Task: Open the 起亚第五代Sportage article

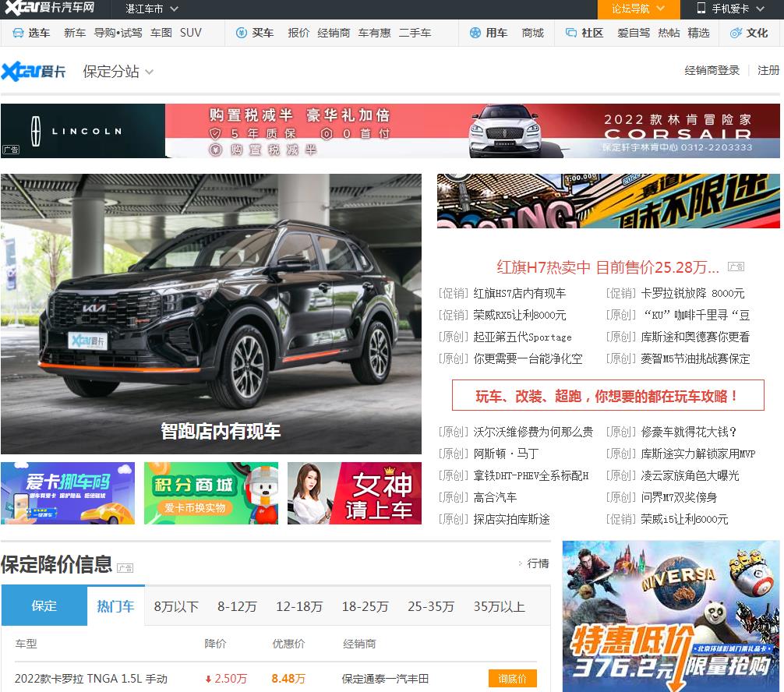Action: [522, 337]
